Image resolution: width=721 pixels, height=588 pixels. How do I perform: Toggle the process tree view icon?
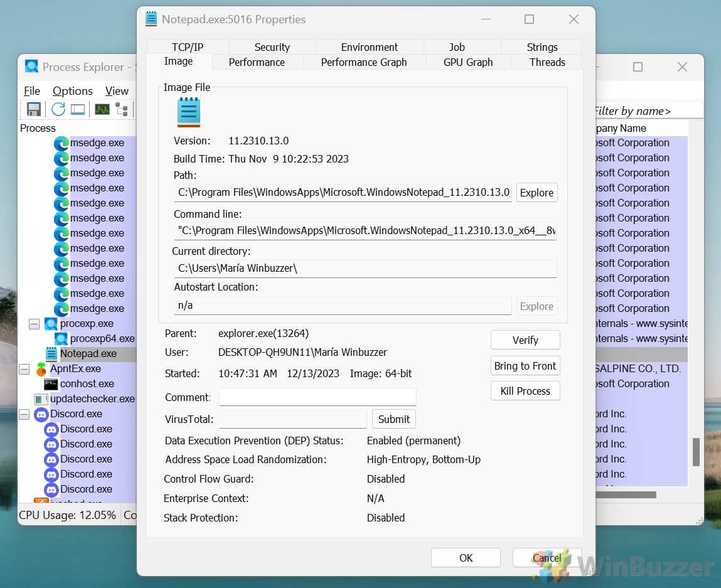coord(122,109)
